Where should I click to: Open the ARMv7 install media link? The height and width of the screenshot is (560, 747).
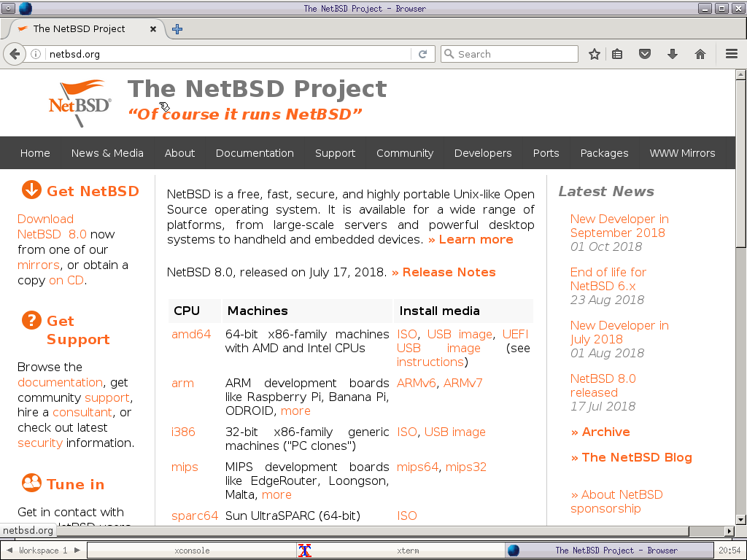462,383
